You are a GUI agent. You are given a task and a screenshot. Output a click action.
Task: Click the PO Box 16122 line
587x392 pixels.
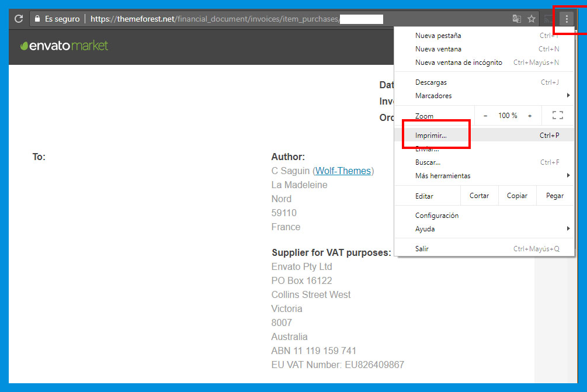coord(302,281)
